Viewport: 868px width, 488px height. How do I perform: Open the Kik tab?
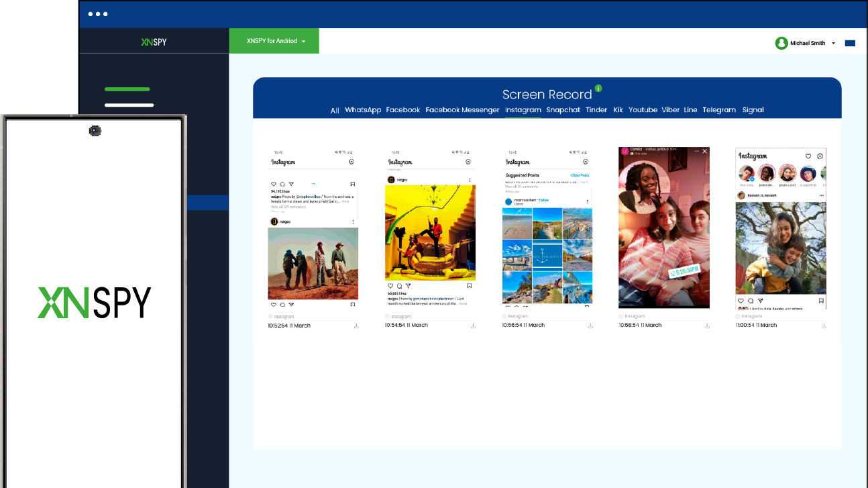click(x=618, y=110)
